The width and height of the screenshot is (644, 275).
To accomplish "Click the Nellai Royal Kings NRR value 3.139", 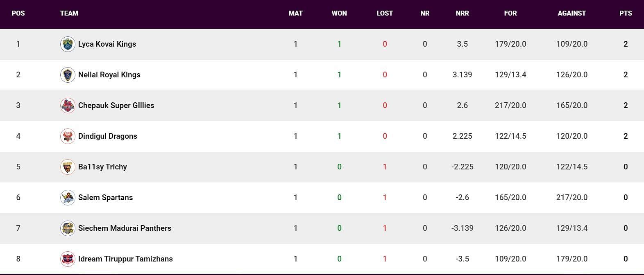I will tap(462, 75).
